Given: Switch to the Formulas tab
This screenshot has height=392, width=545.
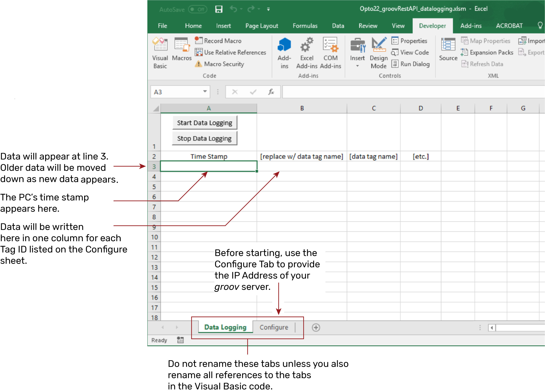Looking at the screenshot, I should click(305, 26).
